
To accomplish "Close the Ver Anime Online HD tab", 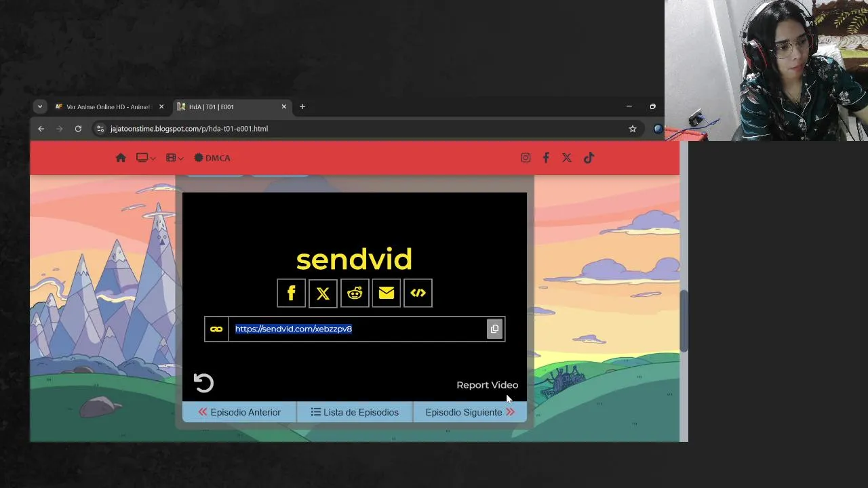I will 161,106.
